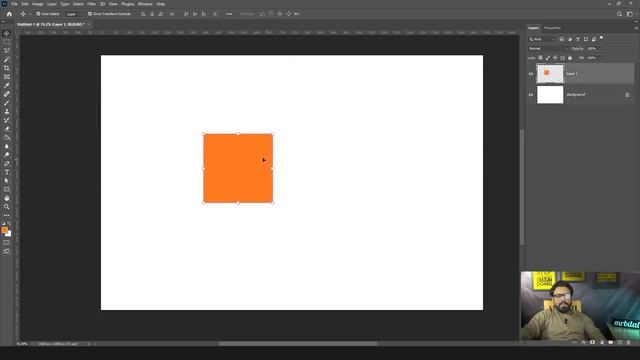Toggle lock position button

point(555,58)
